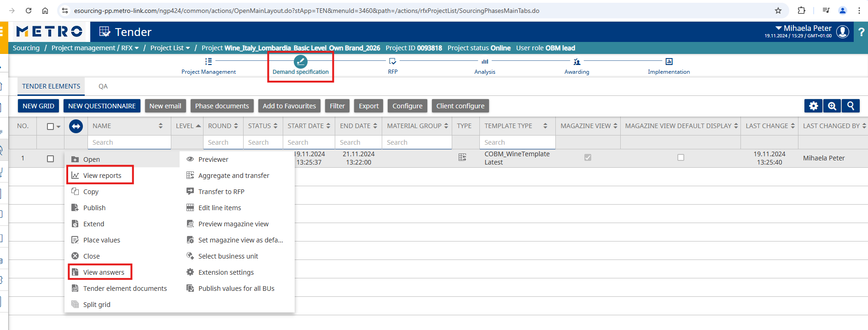Click the browser address bar URL
Image resolution: width=868 pixels, height=330 pixels.
(x=307, y=11)
